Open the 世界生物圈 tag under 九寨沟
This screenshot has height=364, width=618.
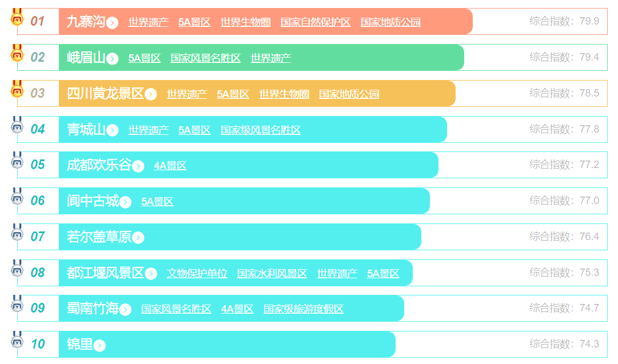(x=245, y=22)
